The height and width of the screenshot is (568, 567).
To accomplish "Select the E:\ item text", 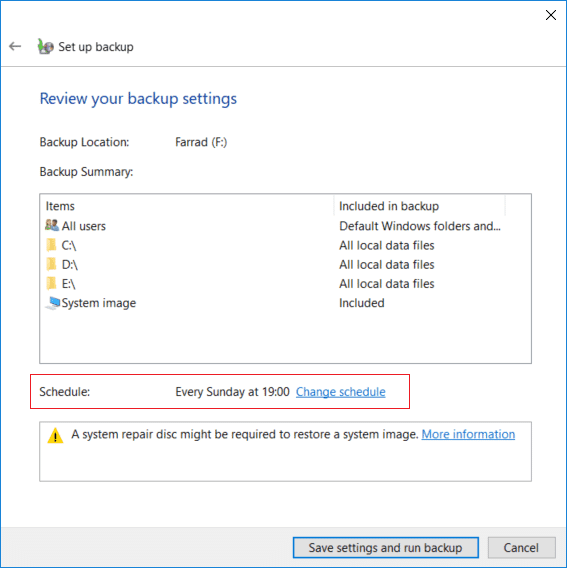I will (x=68, y=284).
